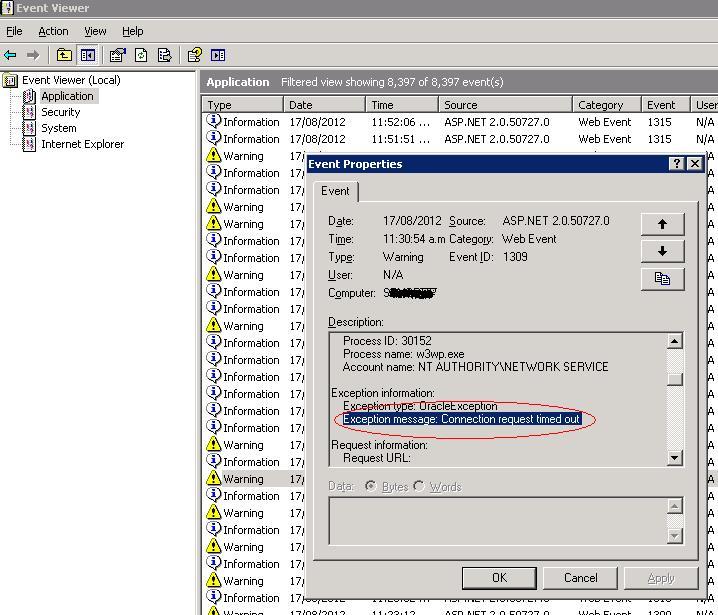
Task: Click the Back arrow toolbar icon
Action: pyautogui.click(x=10, y=55)
